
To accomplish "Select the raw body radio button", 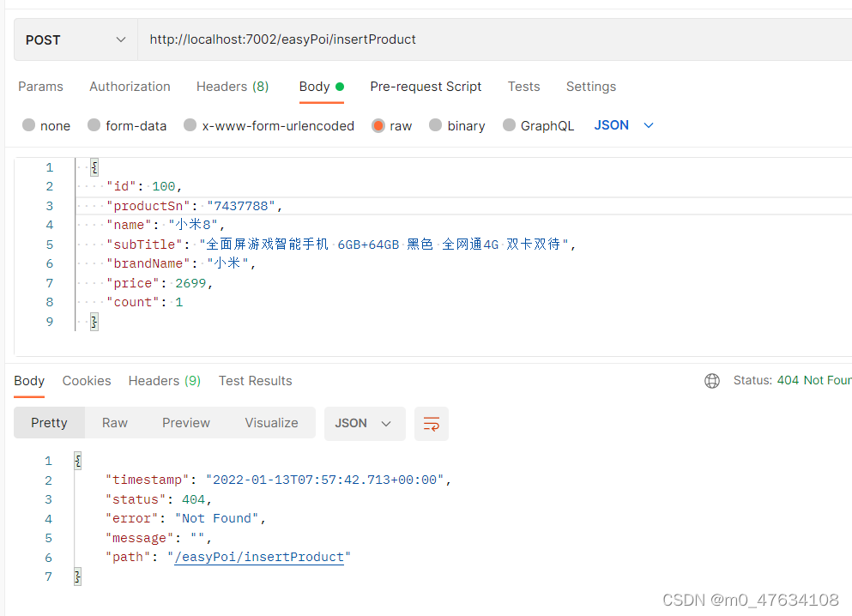I will (x=378, y=125).
